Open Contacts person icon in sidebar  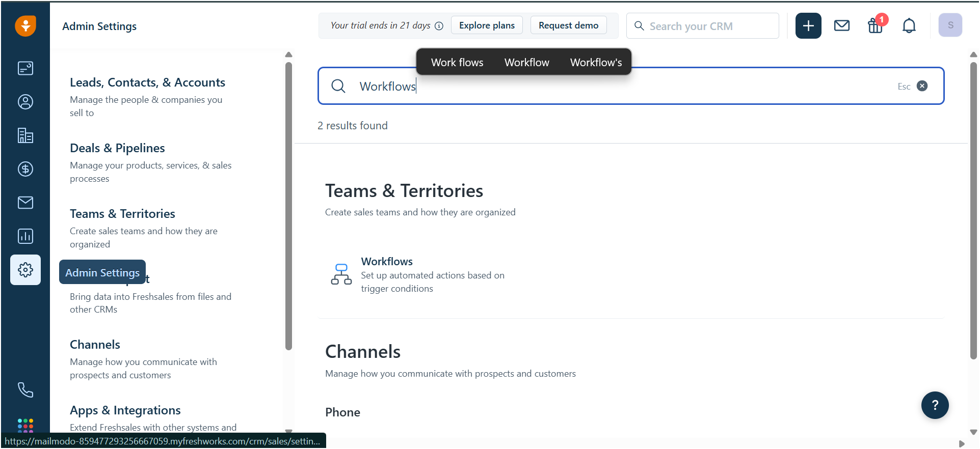click(25, 102)
